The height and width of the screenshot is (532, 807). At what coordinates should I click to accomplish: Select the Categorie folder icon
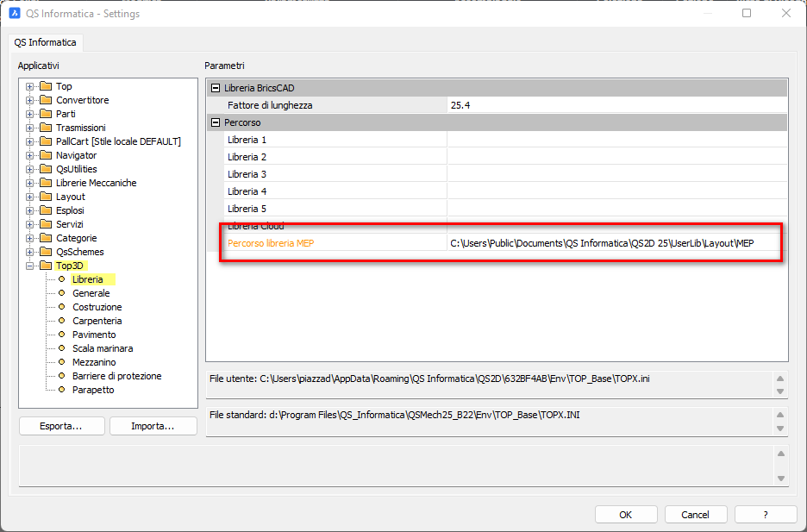[x=46, y=238]
